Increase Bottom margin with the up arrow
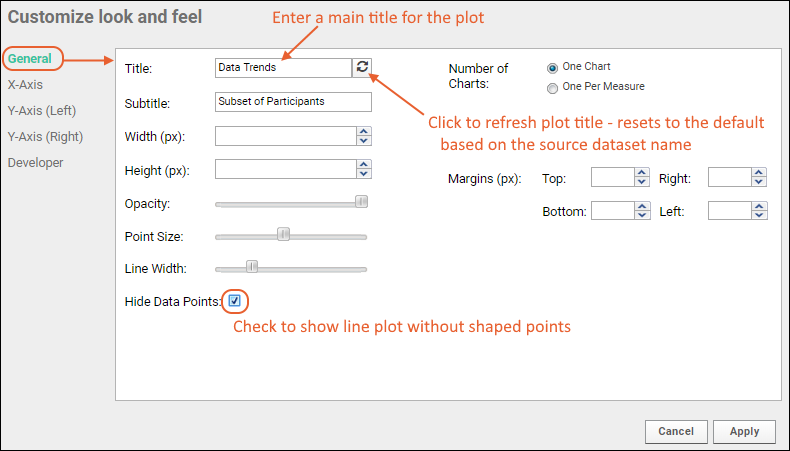Screen dimensions: 790x451 coord(642,206)
